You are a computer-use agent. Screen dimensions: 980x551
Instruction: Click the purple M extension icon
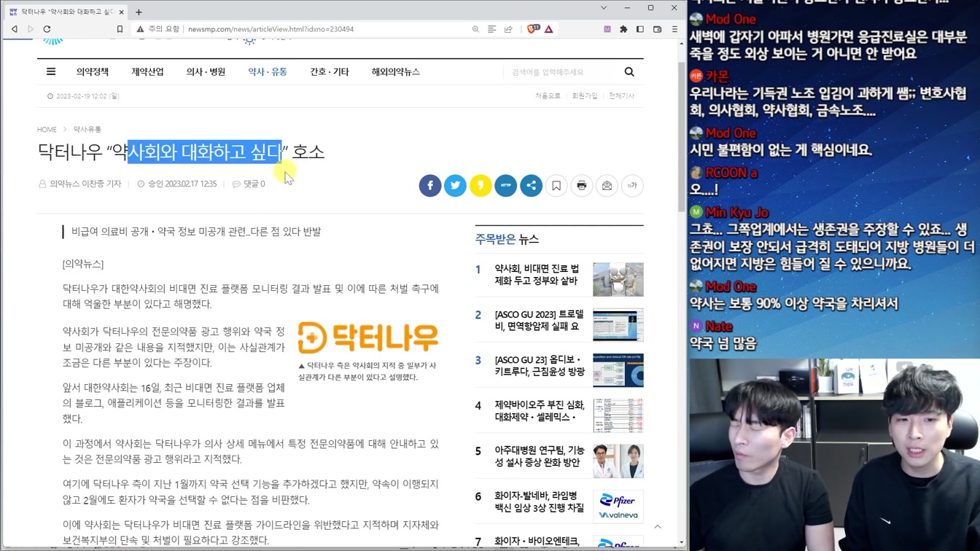click(607, 29)
